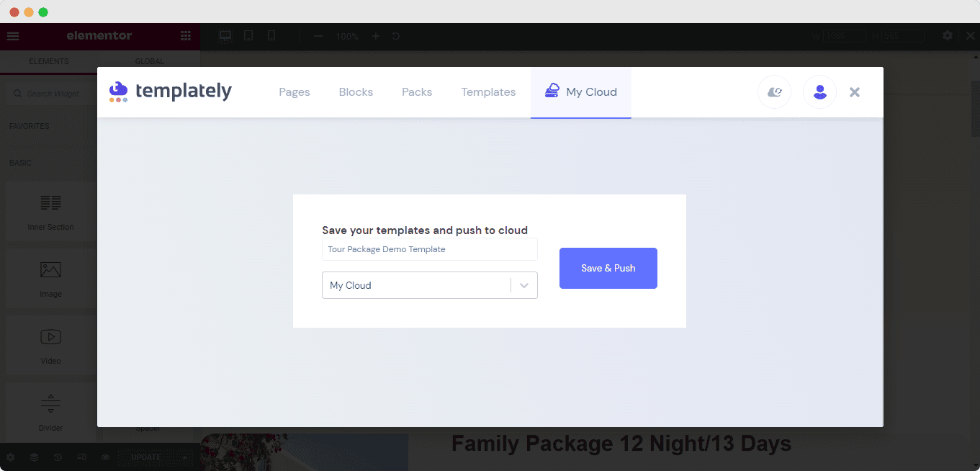Click the My Cloud tab icon

click(x=552, y=91)
